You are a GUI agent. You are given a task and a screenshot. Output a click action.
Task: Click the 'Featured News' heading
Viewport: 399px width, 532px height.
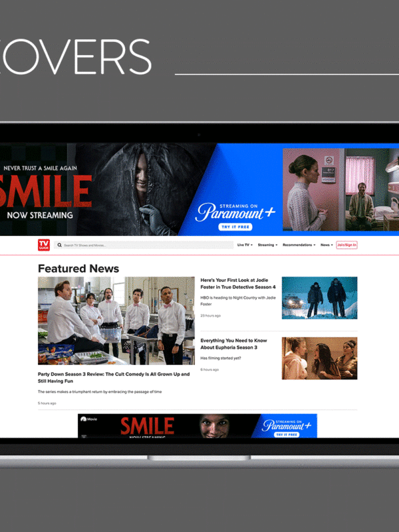78,269
